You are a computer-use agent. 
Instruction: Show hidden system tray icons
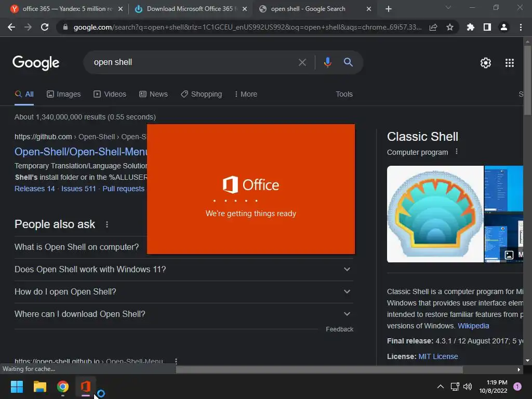tap(440, 387)
